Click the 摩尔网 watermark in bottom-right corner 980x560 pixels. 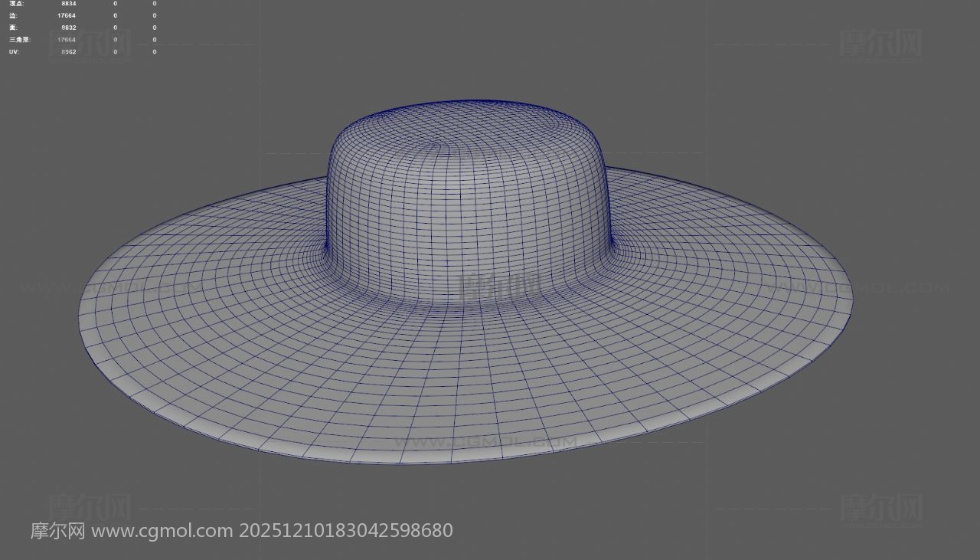click(880, 507)
